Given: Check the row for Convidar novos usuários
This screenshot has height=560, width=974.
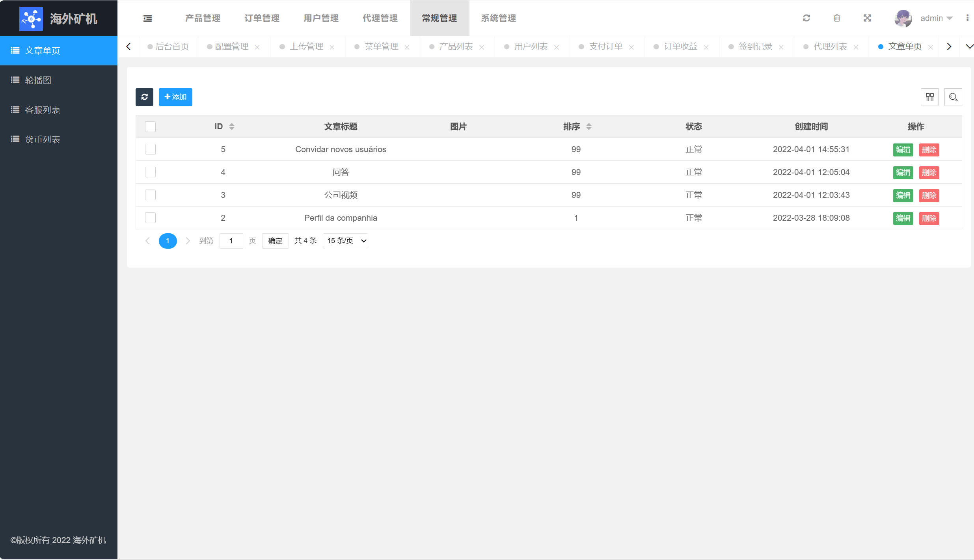Looking at the screenshot, I should tap(150, 149).
